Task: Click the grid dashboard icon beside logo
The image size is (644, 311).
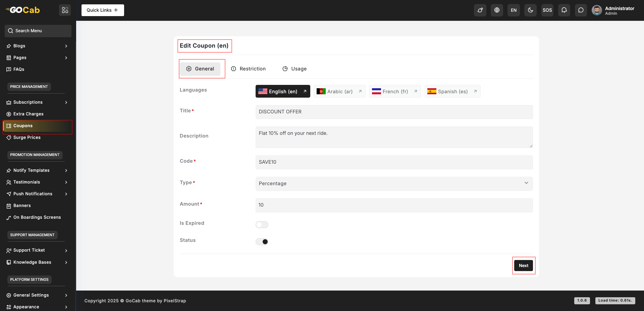Action: [x=65, y=10]
